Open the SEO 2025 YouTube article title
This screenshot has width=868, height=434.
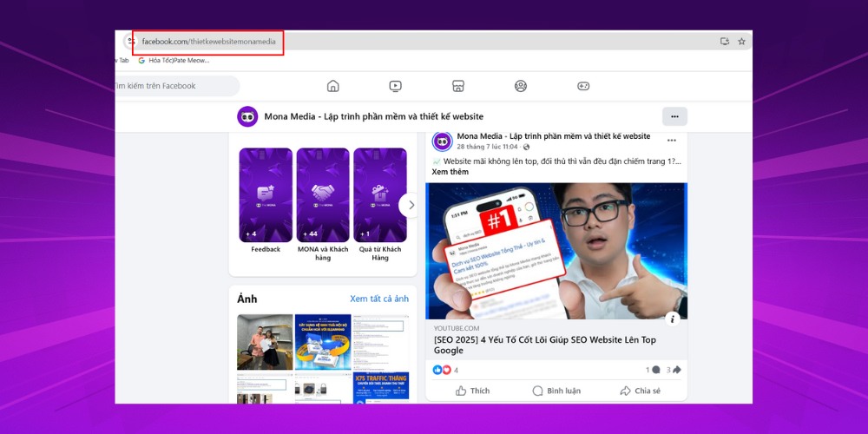click(x=545, y=345)
